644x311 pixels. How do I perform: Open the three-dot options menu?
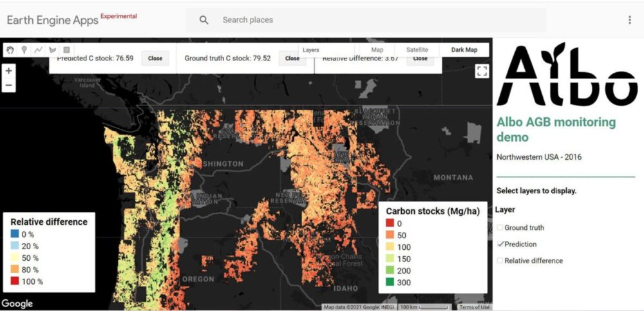pyautogui.click(x=629, y=20)
